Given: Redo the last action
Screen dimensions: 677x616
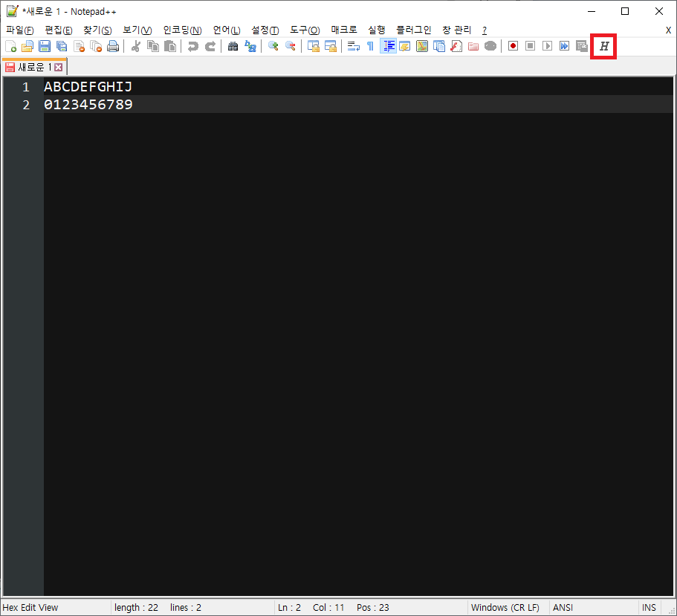Looking at the screenshot, I should point(210,46).
